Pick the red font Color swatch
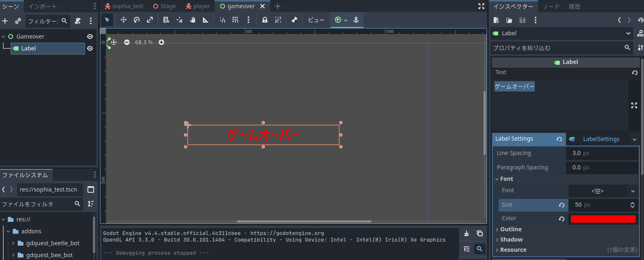 click(603, 219)
